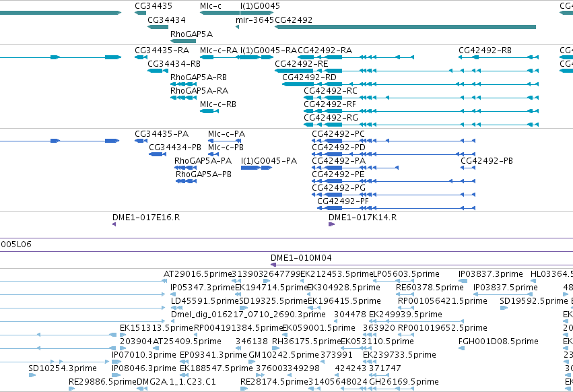Image resolution: width=573 pixels, height=392 pixels.
Task: Click the CG34434 gene label
Action: click(x=166, y=20)
